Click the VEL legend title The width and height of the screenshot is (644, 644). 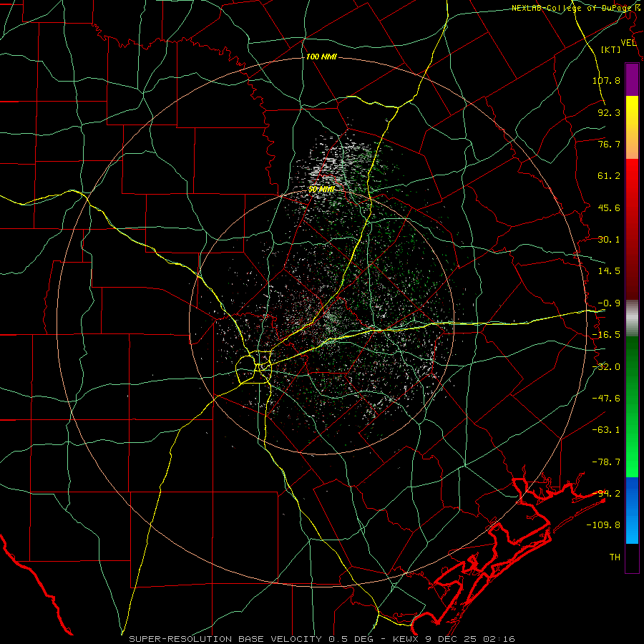pos(629,42)
